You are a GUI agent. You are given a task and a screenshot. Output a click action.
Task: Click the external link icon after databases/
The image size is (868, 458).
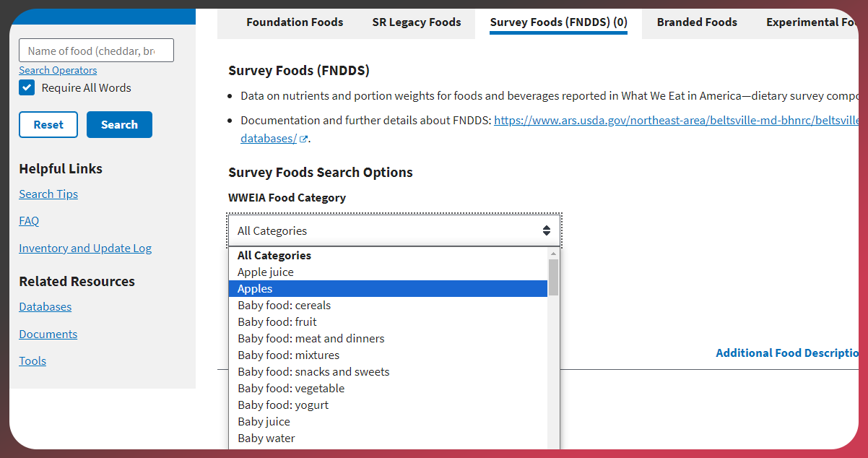pyautogui.click(x=304, y=139)
